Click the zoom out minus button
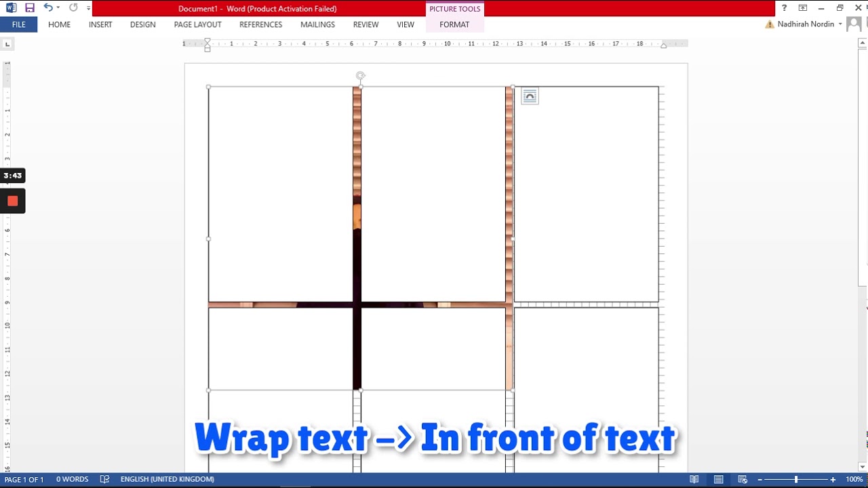Screen dimensions: 868x488 760,479
